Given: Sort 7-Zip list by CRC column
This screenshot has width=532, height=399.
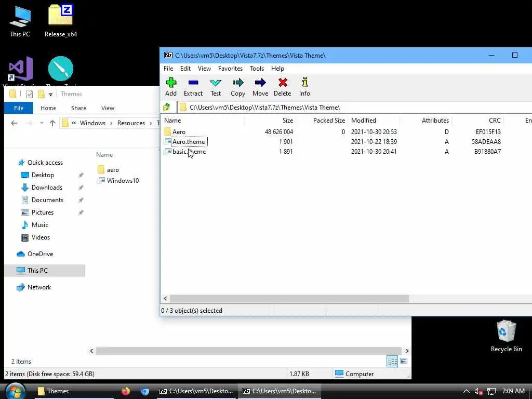Looking at the screenshot, I should click(x=478, y=121).
